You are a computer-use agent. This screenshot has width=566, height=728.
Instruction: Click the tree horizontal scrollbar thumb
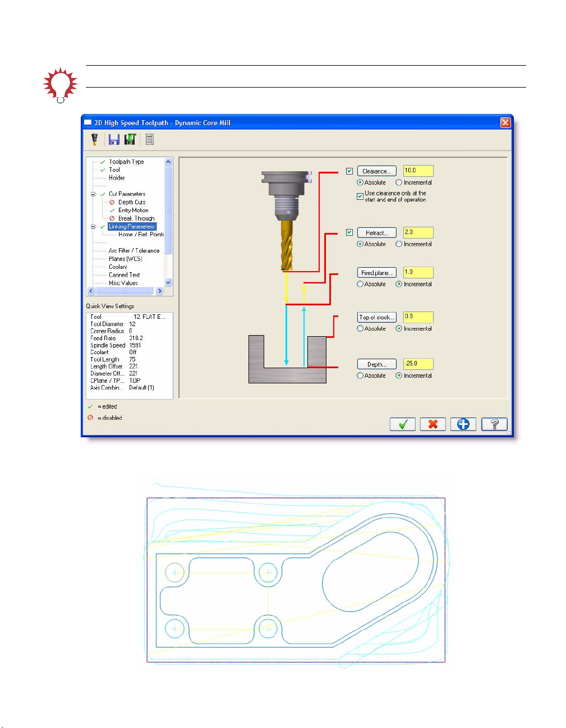pyautogui.click(x=124, y=291)
